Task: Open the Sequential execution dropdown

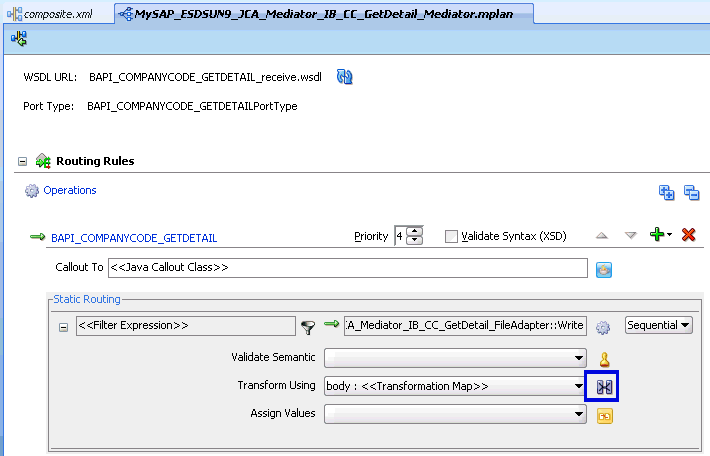Action: click(x=658, y=325)
